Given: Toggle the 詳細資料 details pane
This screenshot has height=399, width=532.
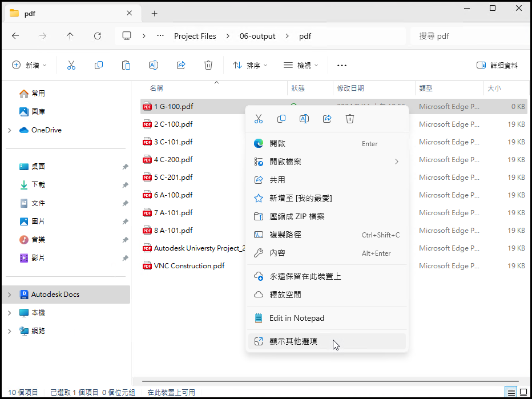Looking at the screenshot, I should [x=497, y=66].
